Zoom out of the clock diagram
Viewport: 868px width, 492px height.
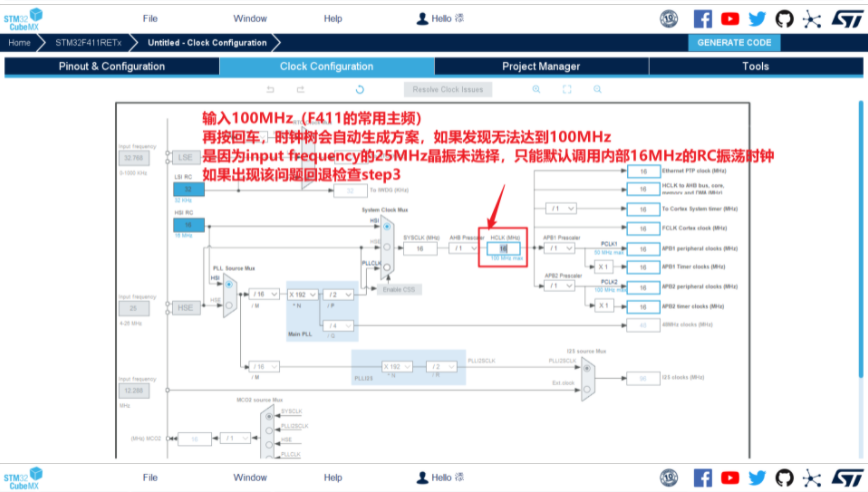(597, 89)
